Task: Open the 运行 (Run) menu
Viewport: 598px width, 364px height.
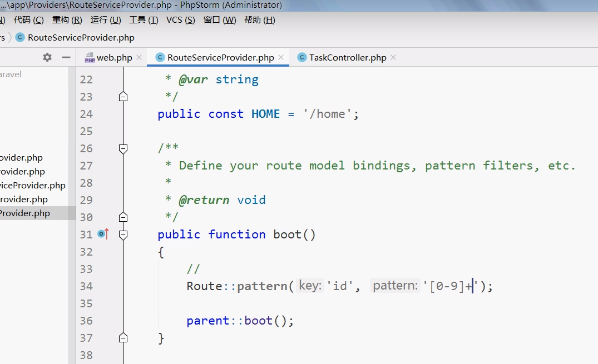Action: pos(105,20)
